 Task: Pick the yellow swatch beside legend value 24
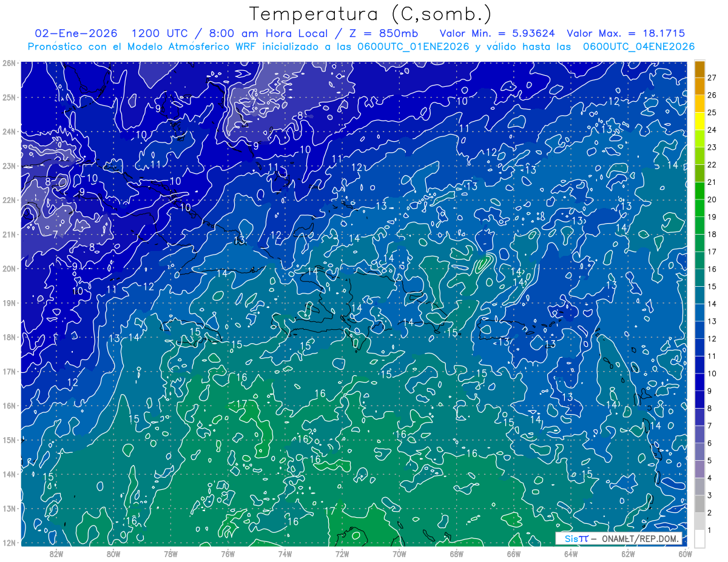[699, 121]
